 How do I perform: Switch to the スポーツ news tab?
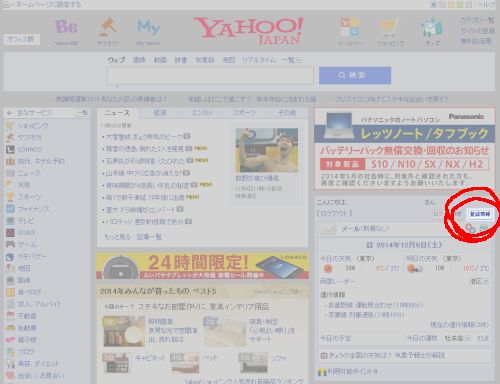[x=244, y=113]
